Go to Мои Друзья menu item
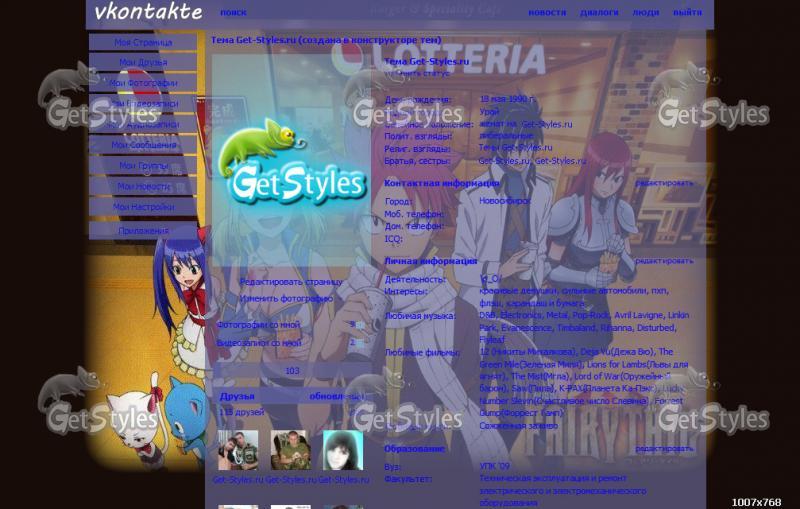The width and height of the screenshot is (800, 509). [x=143, y=63]
